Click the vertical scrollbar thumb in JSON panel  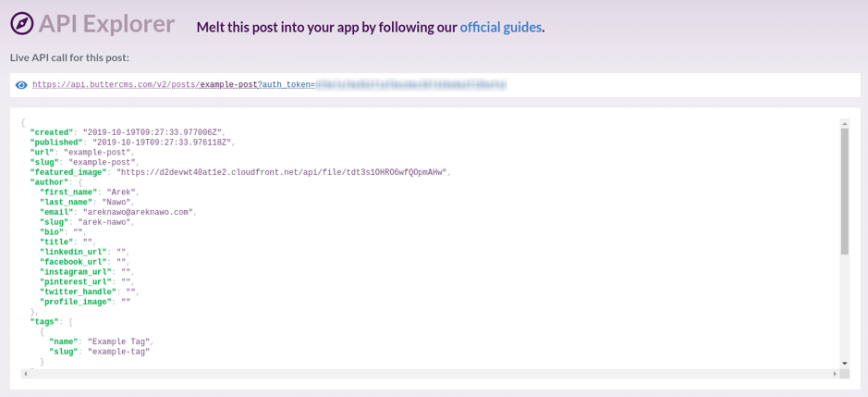(x=845, y=190)
